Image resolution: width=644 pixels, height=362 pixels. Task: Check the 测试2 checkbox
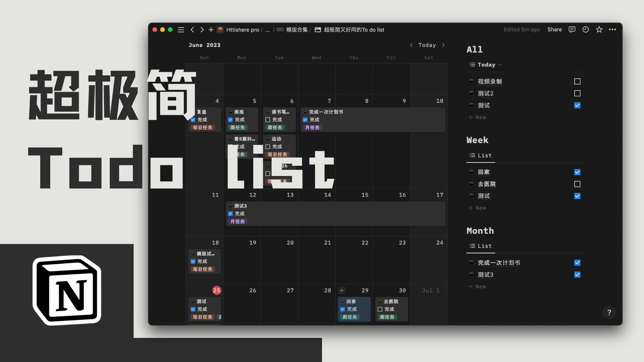[x=577, y=93]
